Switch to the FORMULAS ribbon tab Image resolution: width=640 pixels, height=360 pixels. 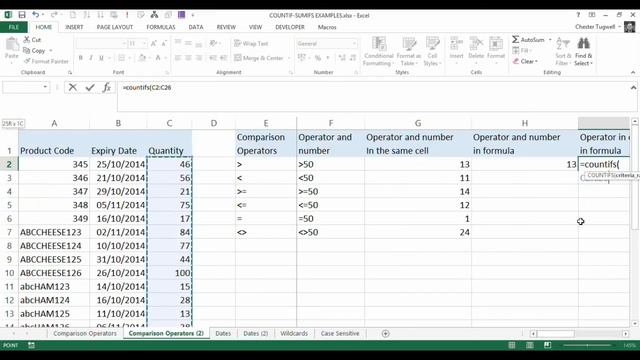coord(161,27)
